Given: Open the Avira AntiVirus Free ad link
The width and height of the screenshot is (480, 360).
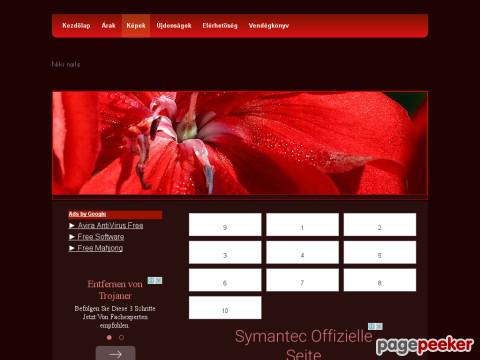Looking at the screenshot, I should point(106,226).
